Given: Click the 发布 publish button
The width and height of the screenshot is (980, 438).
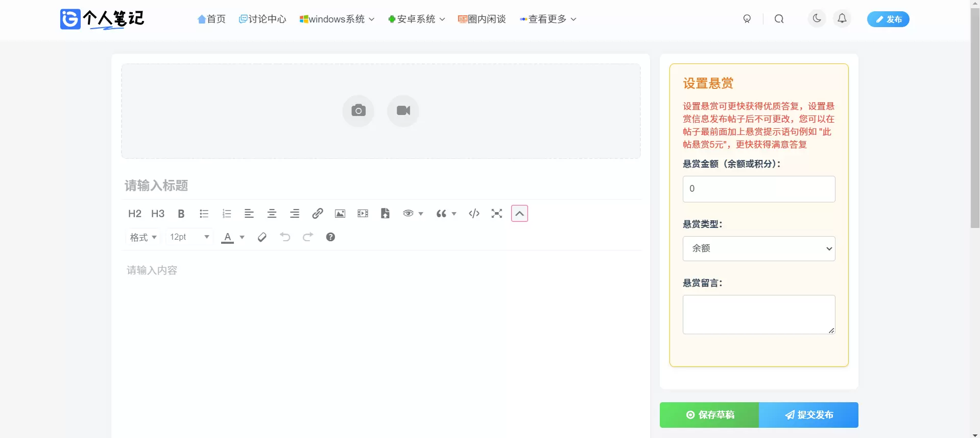Looking at the screenshot, I should 888,19.
